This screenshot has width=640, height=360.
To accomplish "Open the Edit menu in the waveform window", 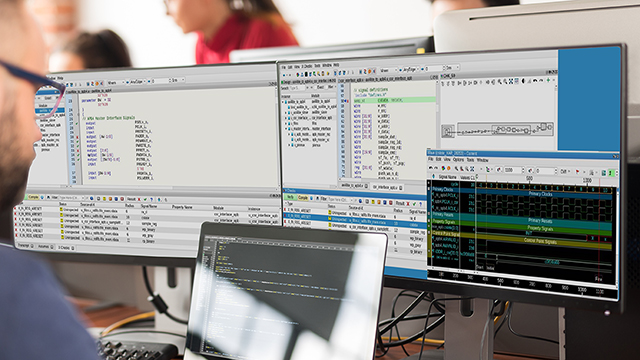I will point(438,160).
